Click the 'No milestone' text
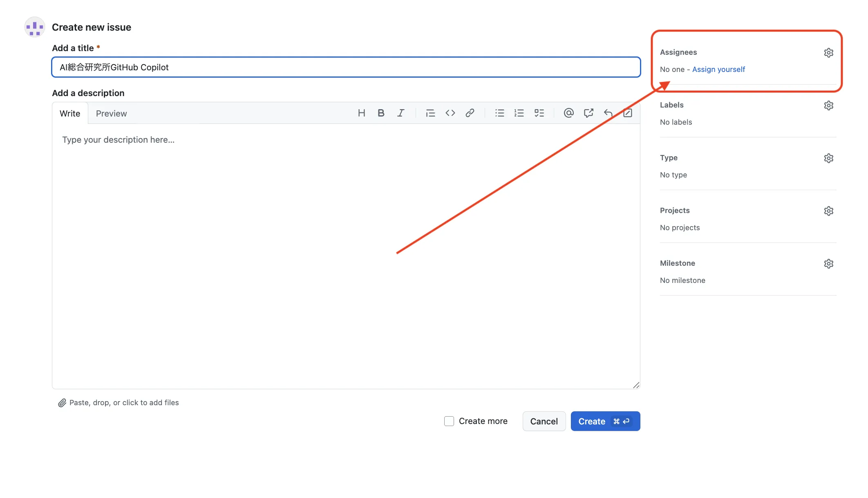Image resolution: width=868 pixels, height=498 pixels. pos(682,280)
